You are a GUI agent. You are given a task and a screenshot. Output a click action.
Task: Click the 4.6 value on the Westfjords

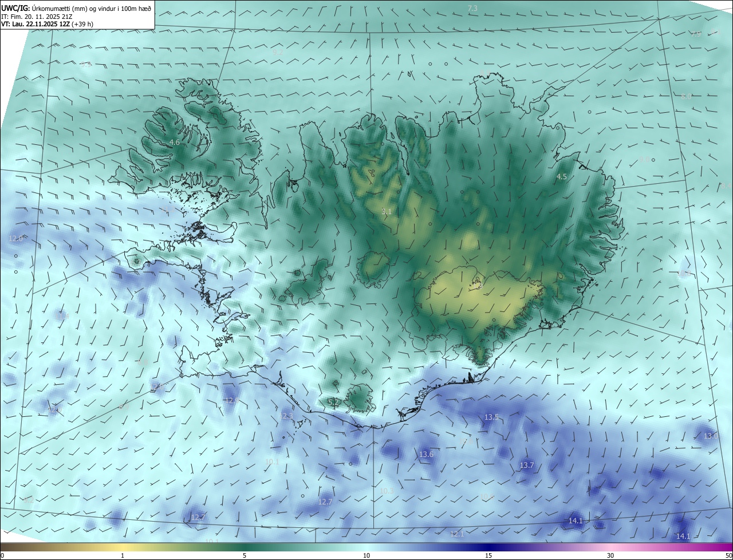[175, 142]
